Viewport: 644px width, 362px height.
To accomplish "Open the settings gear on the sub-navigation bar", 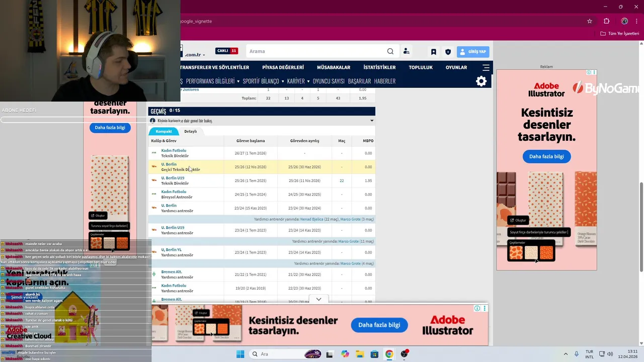I will tap(481, 81).
